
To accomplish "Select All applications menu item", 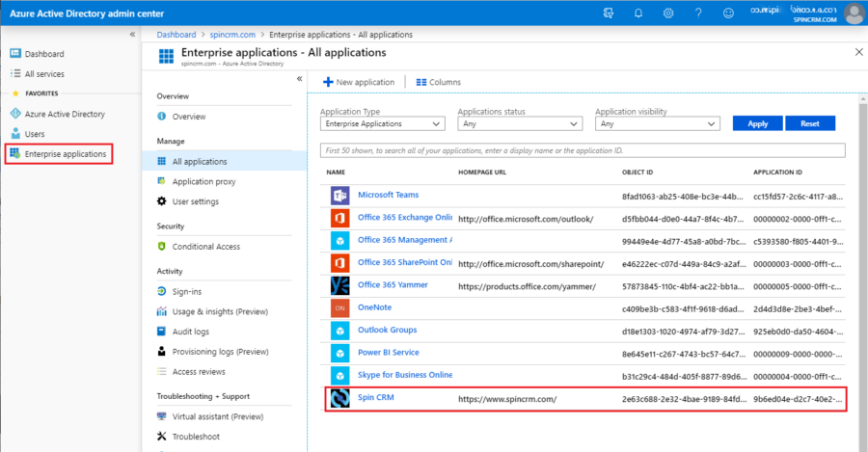I will pyautogui.click(x=224, y=161).
